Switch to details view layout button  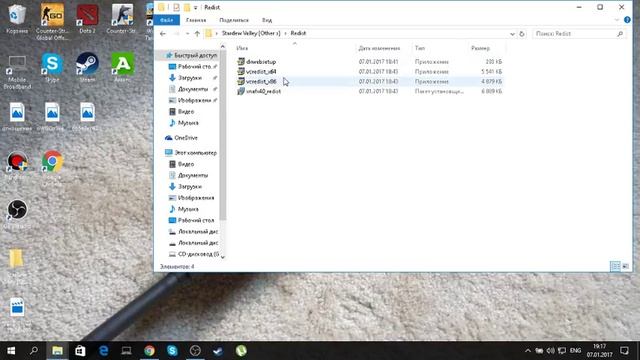(615, 267)
